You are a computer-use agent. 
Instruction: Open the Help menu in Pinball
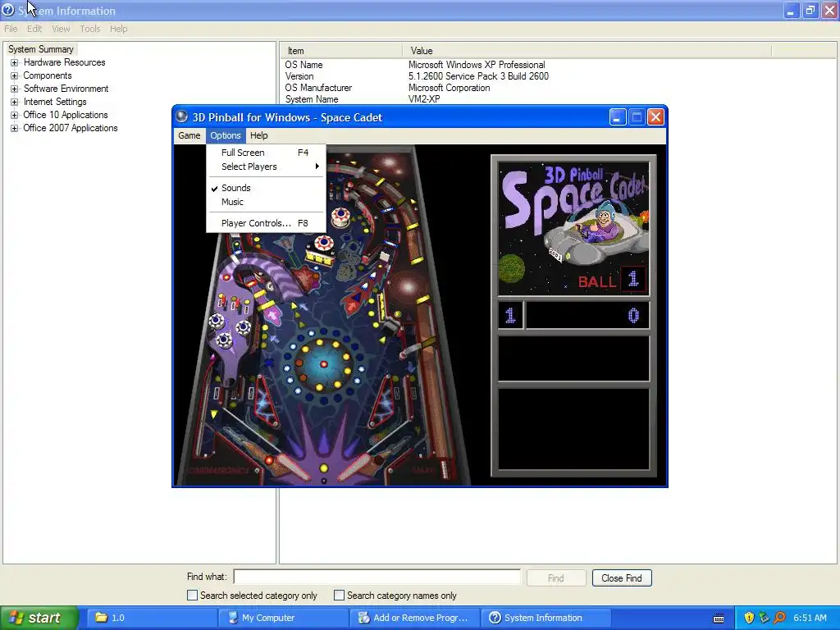pos(258,135)
